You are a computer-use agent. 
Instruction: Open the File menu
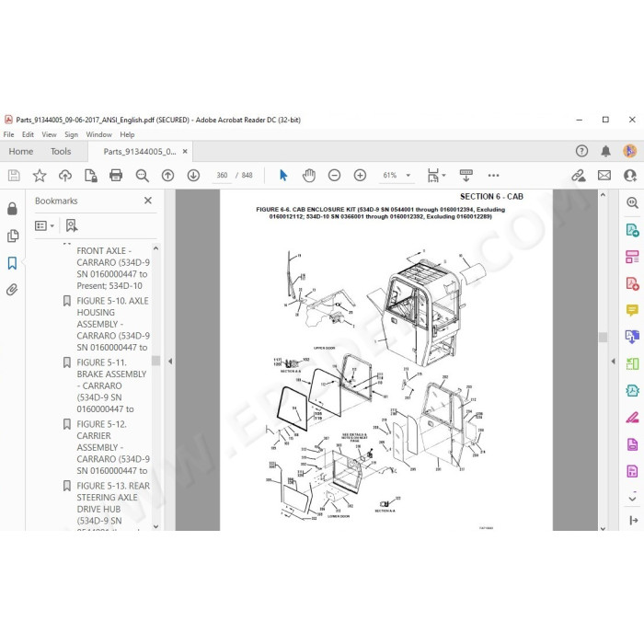[8, 134]
